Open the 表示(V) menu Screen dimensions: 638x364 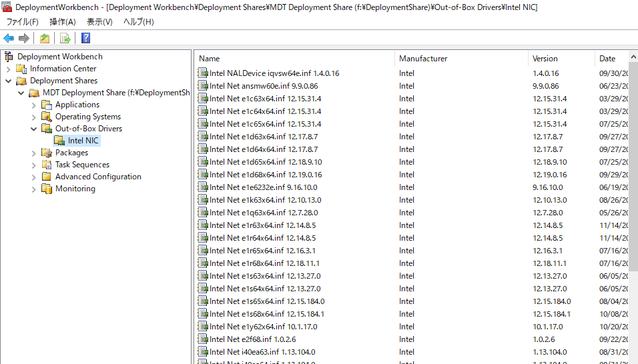click(x=99, y=22)
